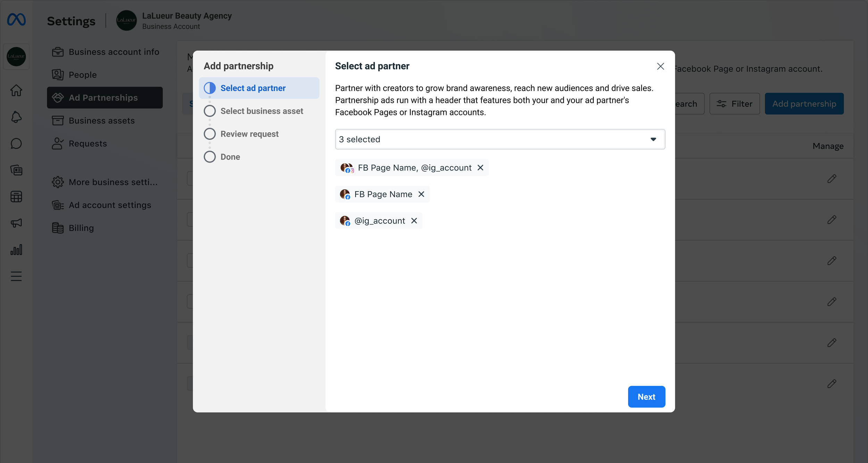This screenshot has height=463, width=868.
Task: Open the hamburger all tools menu
Action: pos(16,276)
